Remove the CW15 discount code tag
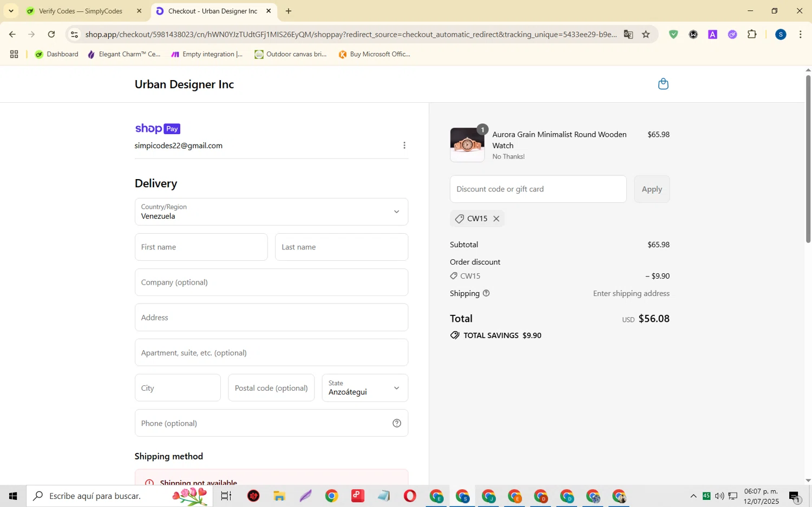The width and height of the screenshot is (812, 507). [496, 219]
